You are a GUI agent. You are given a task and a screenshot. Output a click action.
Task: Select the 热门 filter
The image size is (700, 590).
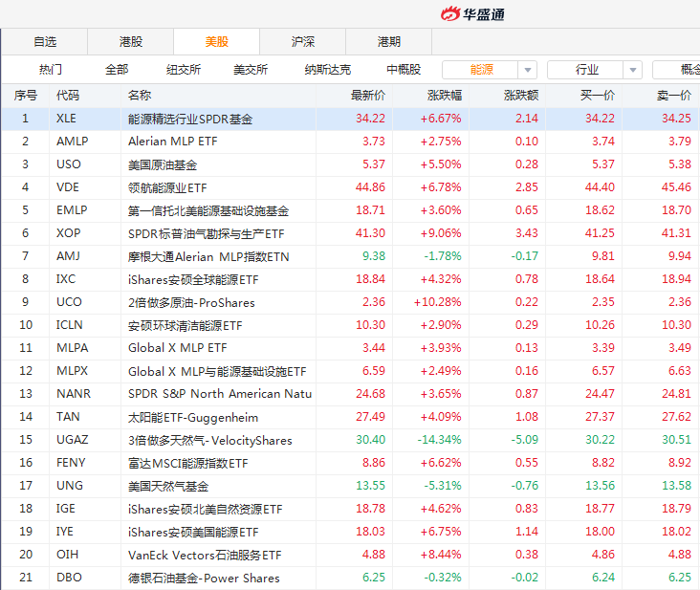pyautogui.click(x=51, y=70)
